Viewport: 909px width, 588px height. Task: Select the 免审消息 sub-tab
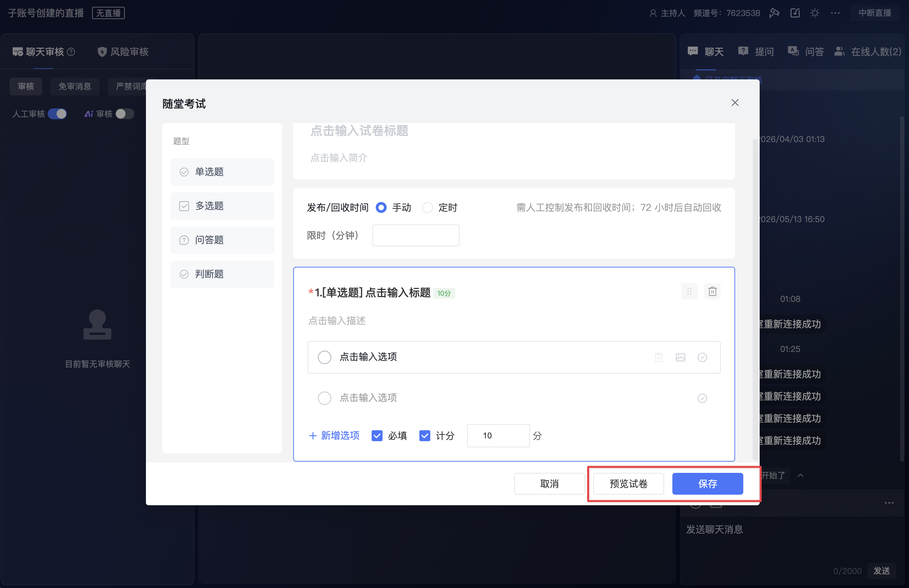75,86
